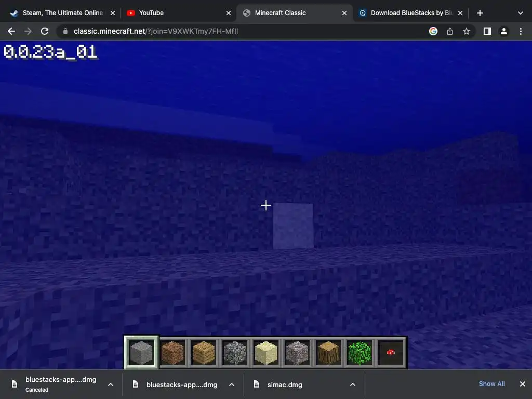Open the Chrome three-dot menu
532x399 pixels.
click(x=521, y=31)
